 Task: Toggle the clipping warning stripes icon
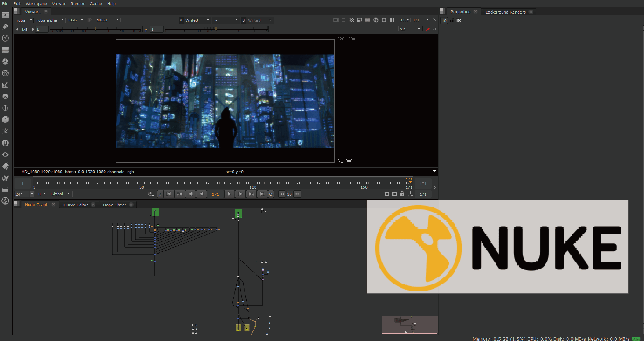tap(352, 20)
